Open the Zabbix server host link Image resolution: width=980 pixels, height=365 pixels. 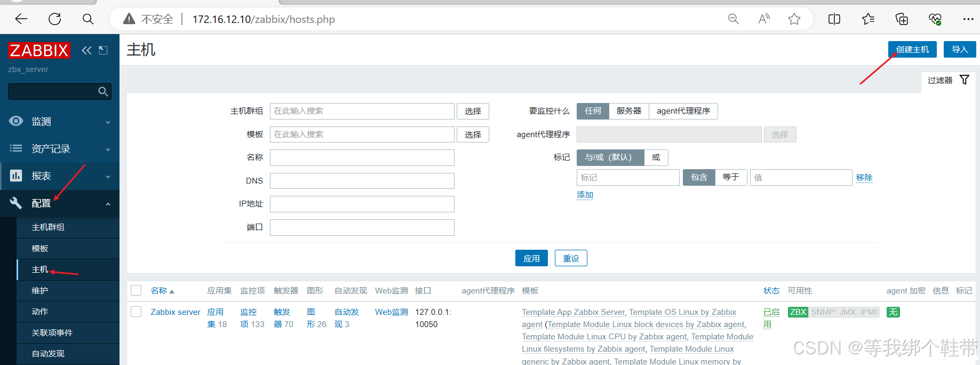point(176,312)
